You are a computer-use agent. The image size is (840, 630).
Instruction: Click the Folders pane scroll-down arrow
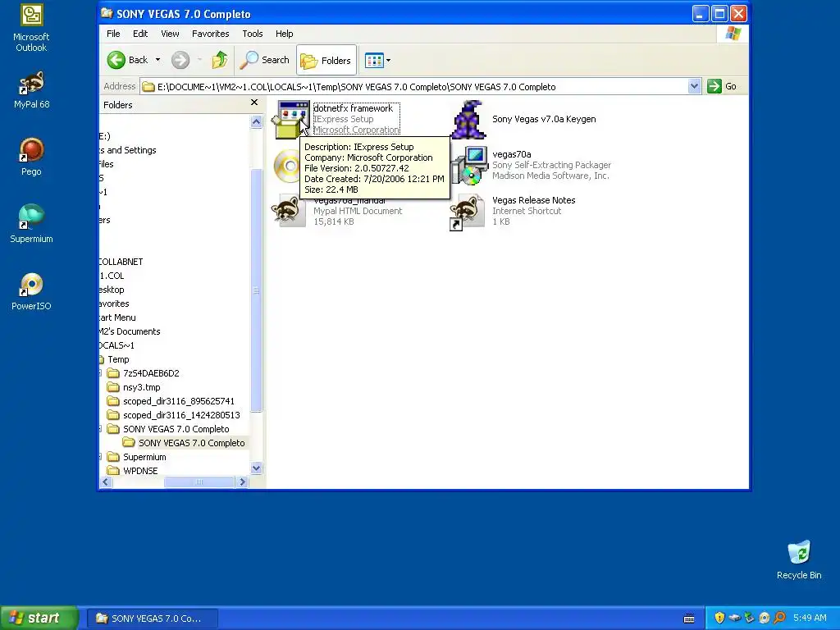coord(256,468)
